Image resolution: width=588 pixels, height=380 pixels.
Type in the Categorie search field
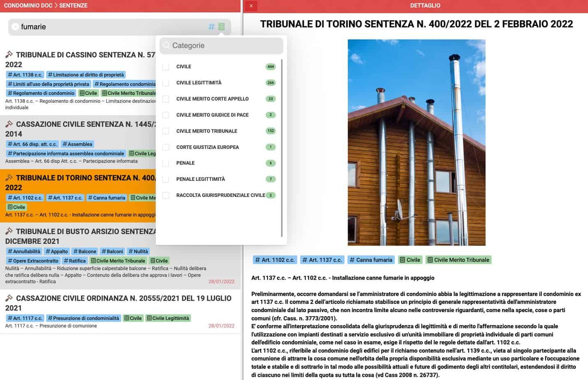[221, 46]
